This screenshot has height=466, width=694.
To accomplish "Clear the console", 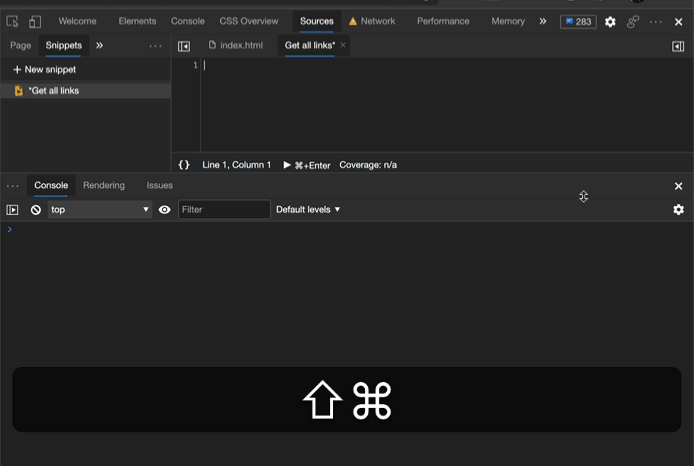I will point(35,209).
